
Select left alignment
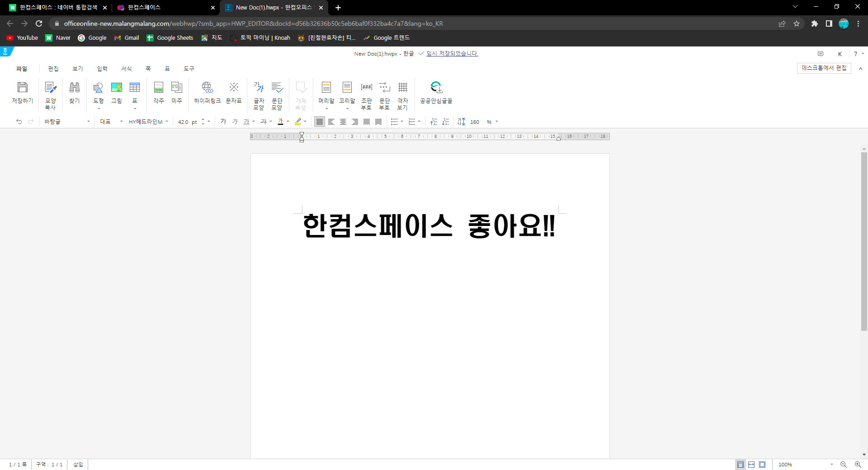[x=331, y=122]
